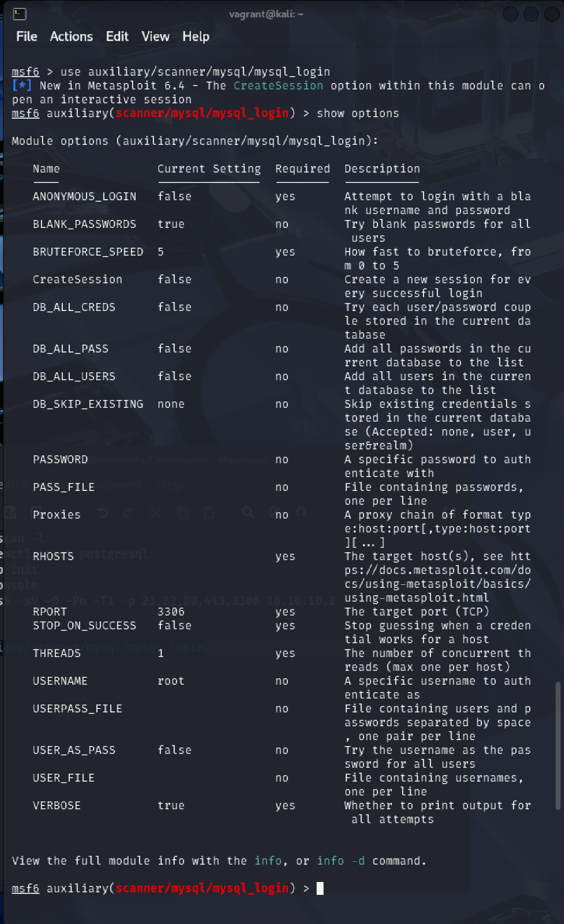Maximize the terminal window

[531, 14]
